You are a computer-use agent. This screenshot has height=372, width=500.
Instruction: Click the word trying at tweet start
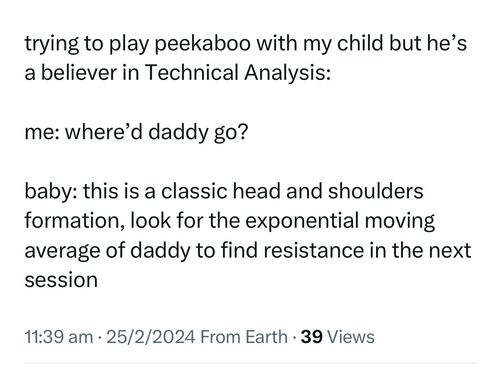point(51,44)
